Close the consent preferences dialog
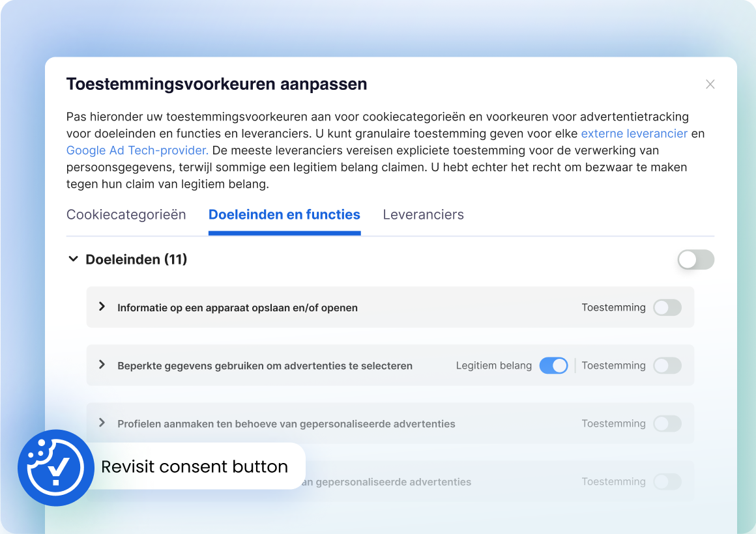756x534 pixels. pyautogui.click(x=710, y=84)
